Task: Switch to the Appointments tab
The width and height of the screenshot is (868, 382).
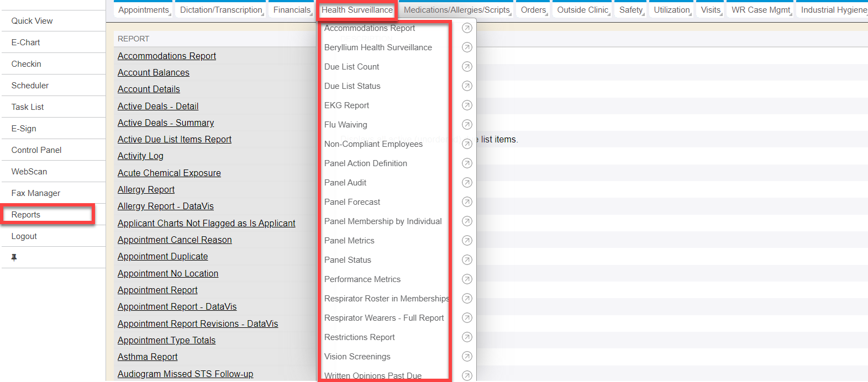Action: pyautogui.click(x=144, y=10)
